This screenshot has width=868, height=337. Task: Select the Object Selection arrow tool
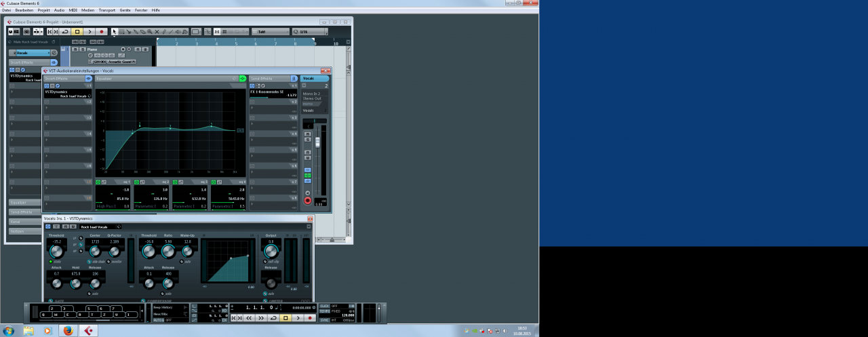point(115,32)
